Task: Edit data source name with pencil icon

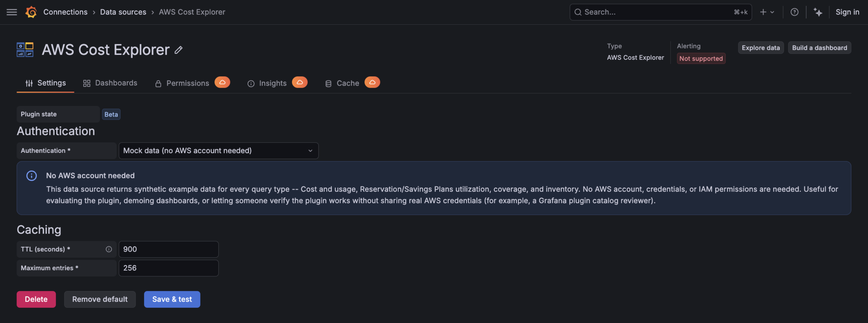Action: point(178,50)
